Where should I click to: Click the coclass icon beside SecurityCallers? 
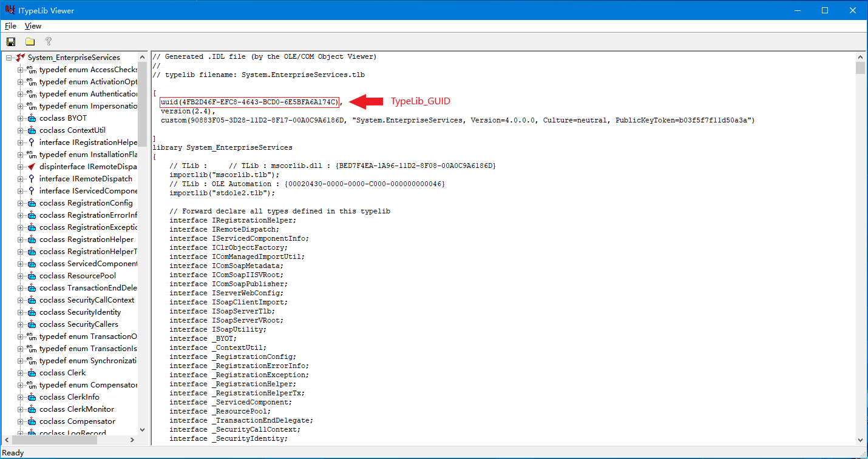[x=32, y=324]
